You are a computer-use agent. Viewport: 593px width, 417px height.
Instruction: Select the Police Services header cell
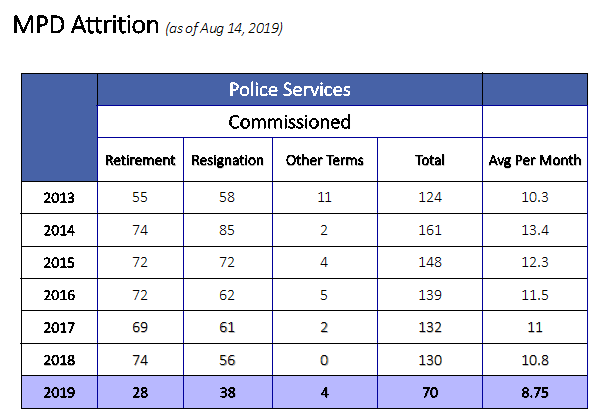pyautogui.click(x=290, y=90)
